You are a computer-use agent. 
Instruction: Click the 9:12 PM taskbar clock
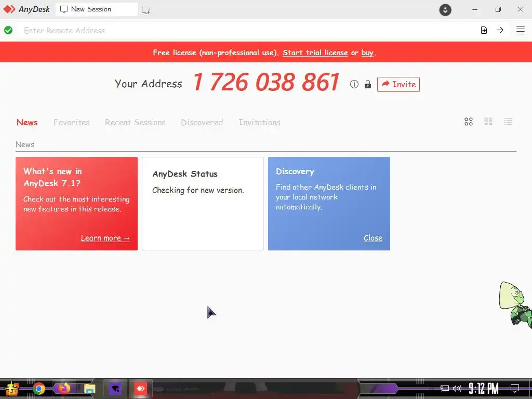484,389
